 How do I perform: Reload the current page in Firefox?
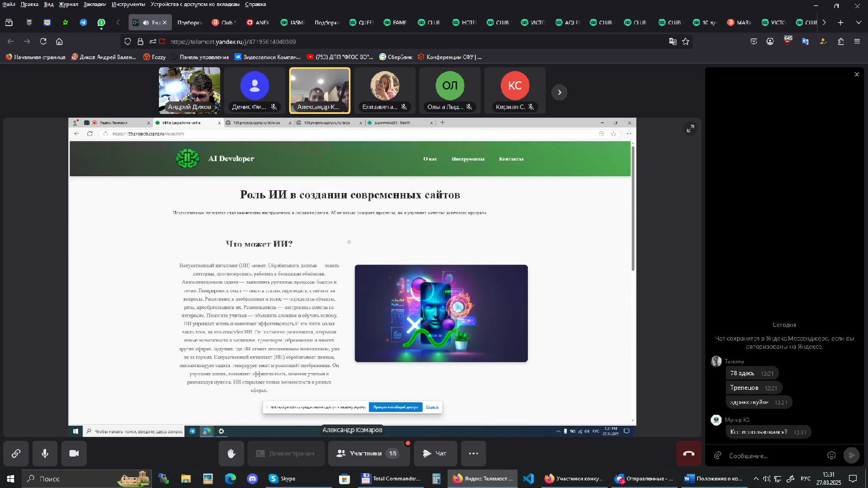42,41
